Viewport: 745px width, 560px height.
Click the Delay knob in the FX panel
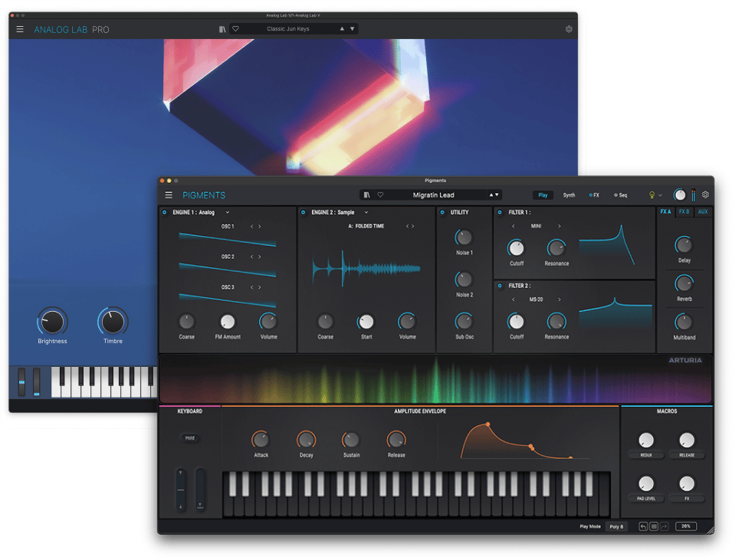(x=684, y=245)
